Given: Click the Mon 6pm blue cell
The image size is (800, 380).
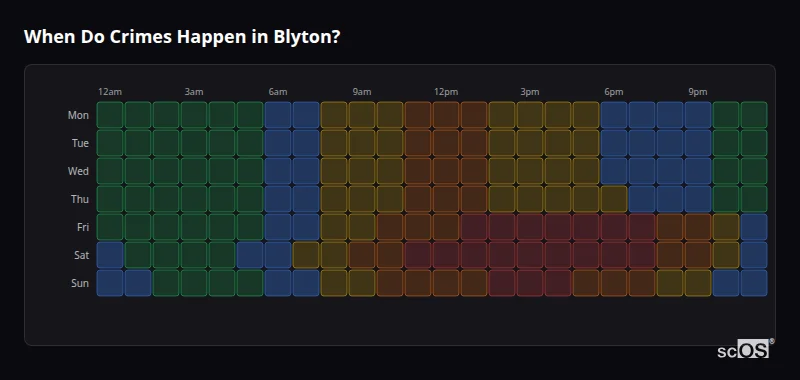Looking at the screenshot, I should (x=614, y=115).
